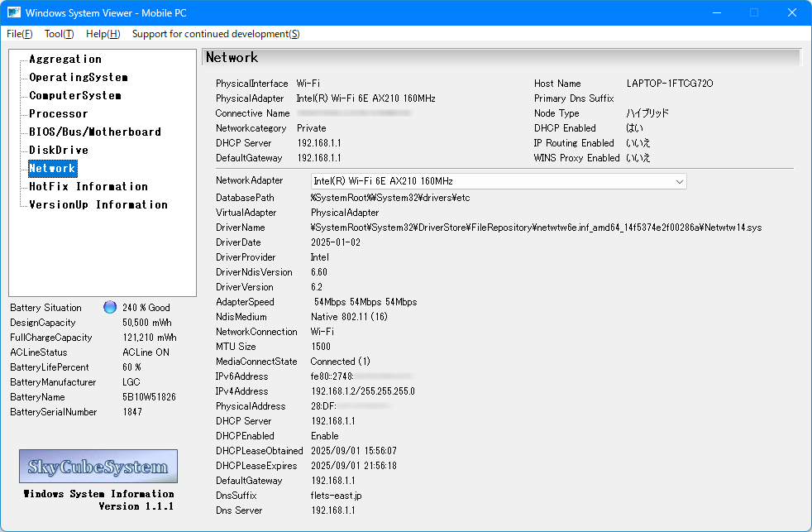Open the Help menu
812x532 pixels.
click(103, 34)
